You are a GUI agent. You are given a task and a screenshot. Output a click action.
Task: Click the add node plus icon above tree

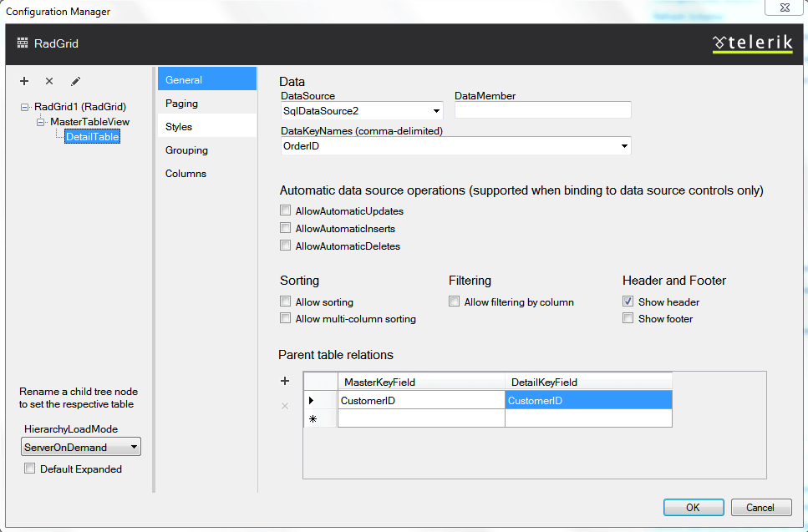pyautogui.click(x=24, y=81)
